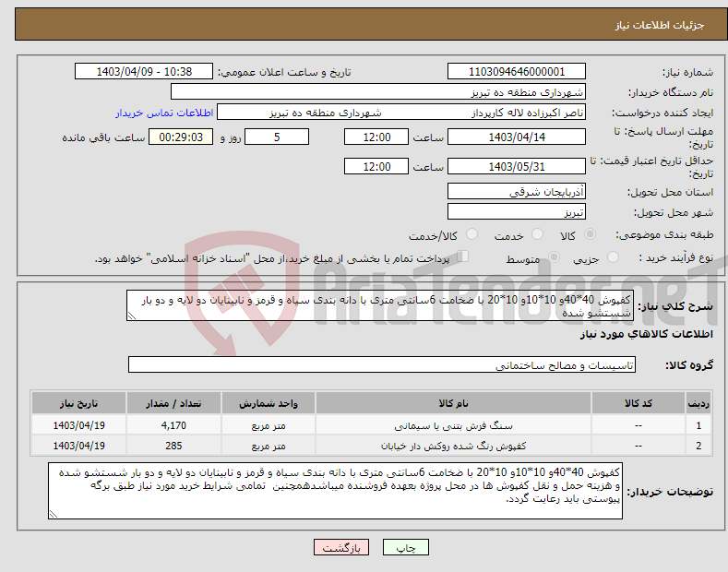Click the چاپ (print) button
The image size is (728, 572).
(x=405, y=548)
